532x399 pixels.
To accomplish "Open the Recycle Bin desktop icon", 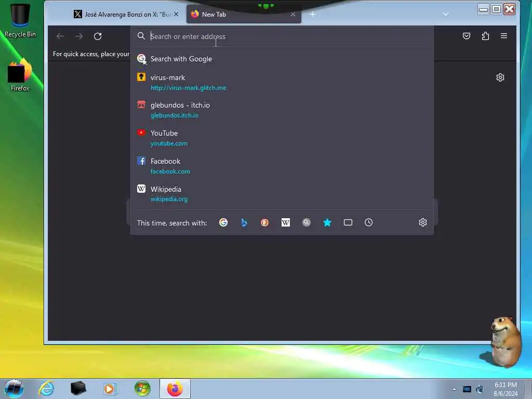I will coord(20,20).
